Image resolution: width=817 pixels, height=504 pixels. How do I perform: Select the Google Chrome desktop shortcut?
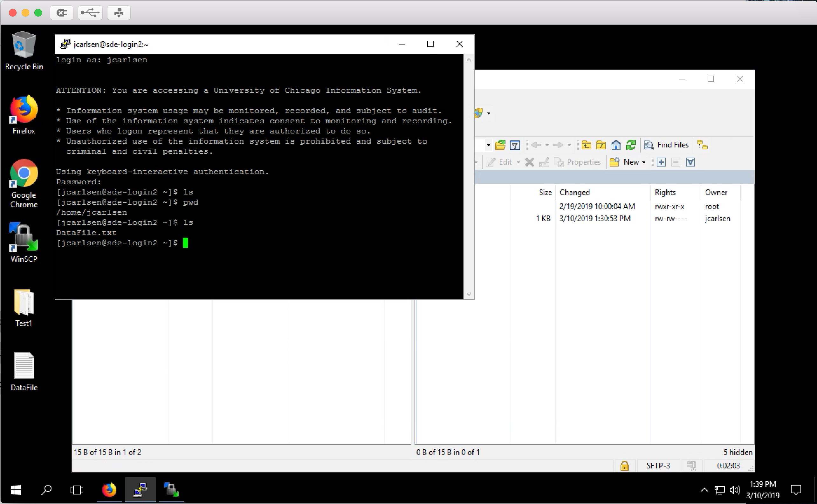pyautogui.click(x=24, y=184)
